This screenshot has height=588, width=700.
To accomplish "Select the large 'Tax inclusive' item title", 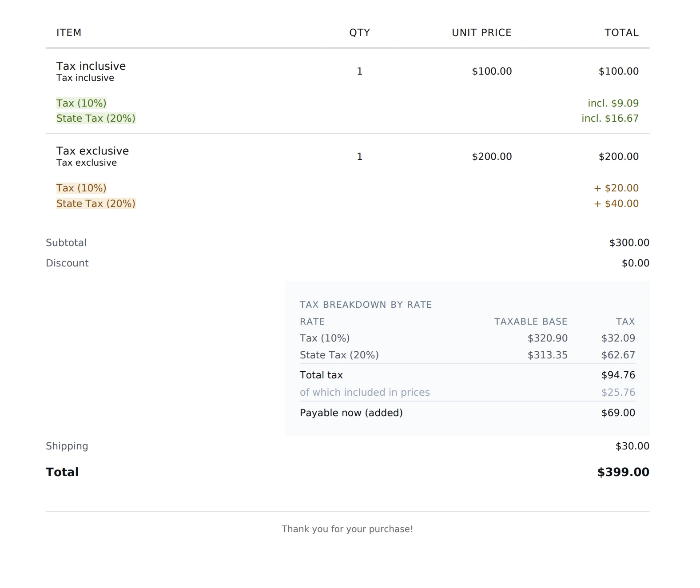I will click(x=91, y=66).
